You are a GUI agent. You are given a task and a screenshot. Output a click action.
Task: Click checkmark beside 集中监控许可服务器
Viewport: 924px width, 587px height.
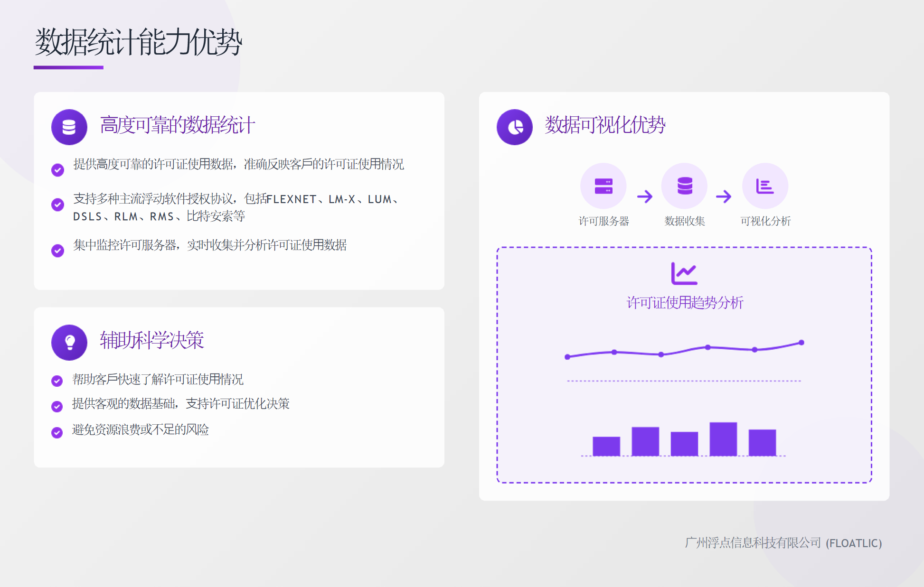click(58, 251)
